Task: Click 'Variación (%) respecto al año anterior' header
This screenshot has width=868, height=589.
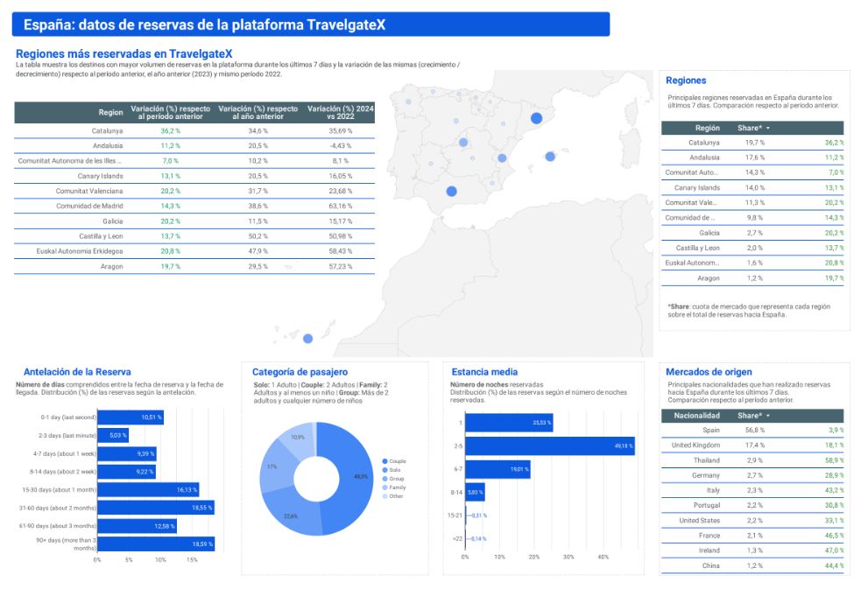Action: [258, 112]
